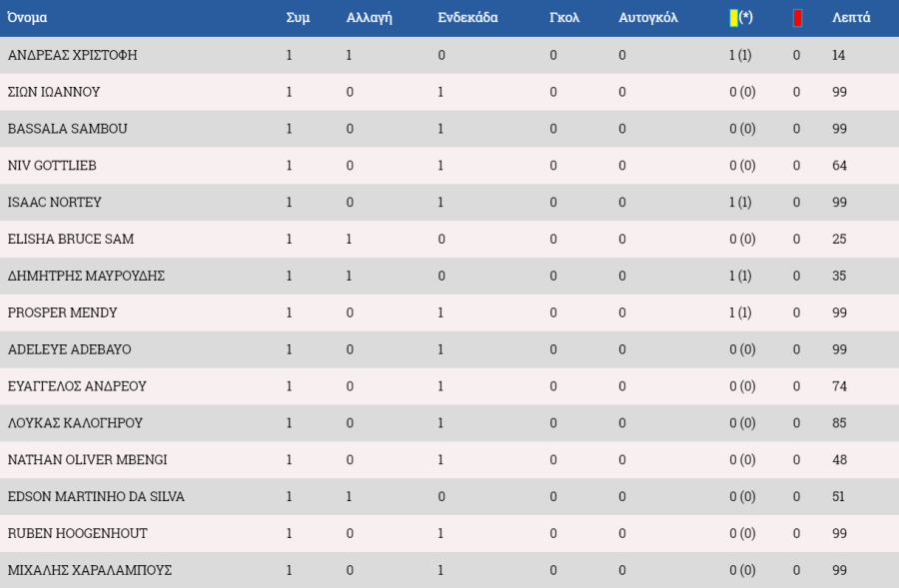899x588 pixels.
Task: Click the Αυτογκόλ column header
Action: click(x=648, y=18)
